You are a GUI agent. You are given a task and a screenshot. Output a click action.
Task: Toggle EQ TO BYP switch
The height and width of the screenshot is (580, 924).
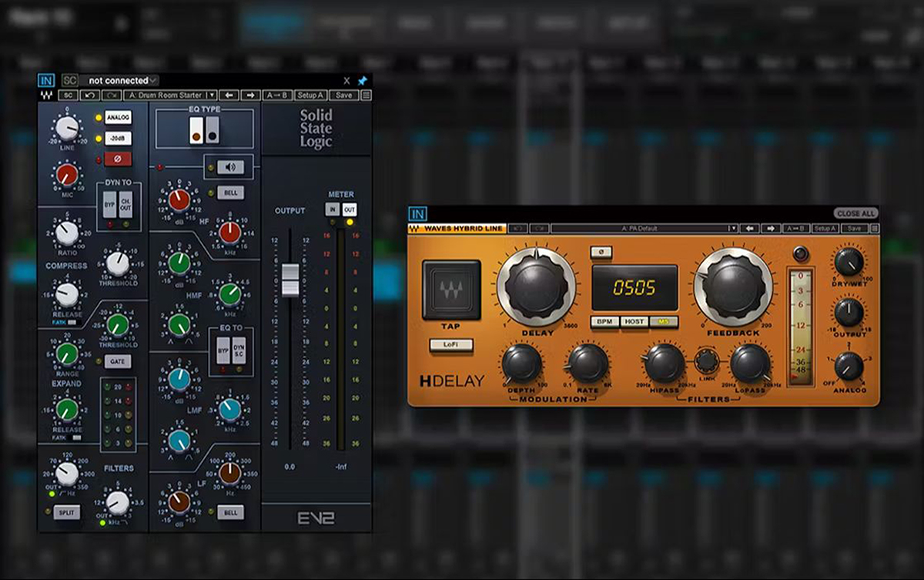[x=223, y=350]
